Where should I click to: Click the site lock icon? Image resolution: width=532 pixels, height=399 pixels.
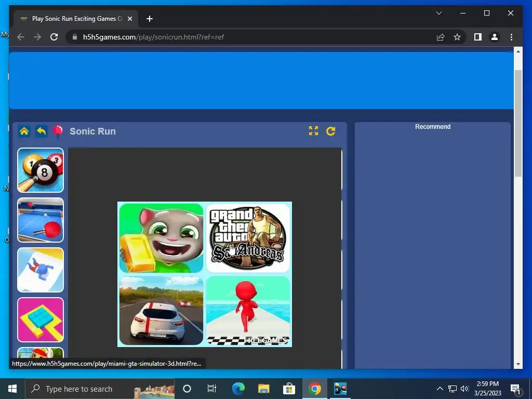[75, 37]
